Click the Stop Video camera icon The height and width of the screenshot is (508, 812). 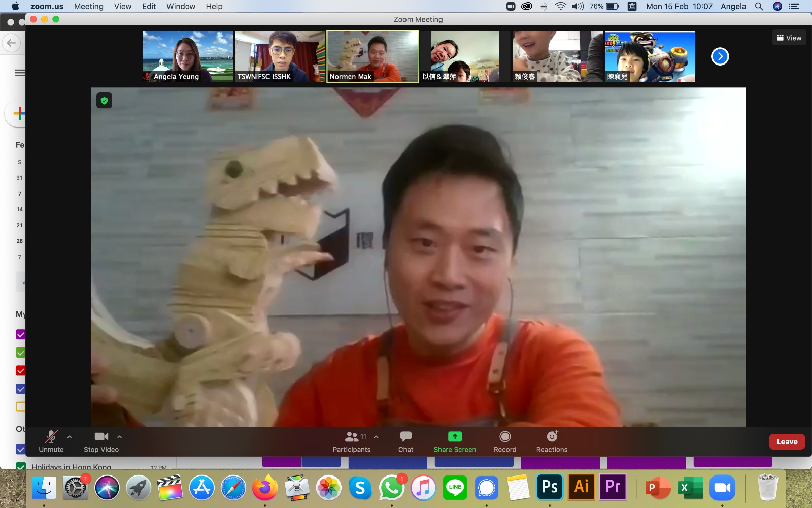[101, 437]
